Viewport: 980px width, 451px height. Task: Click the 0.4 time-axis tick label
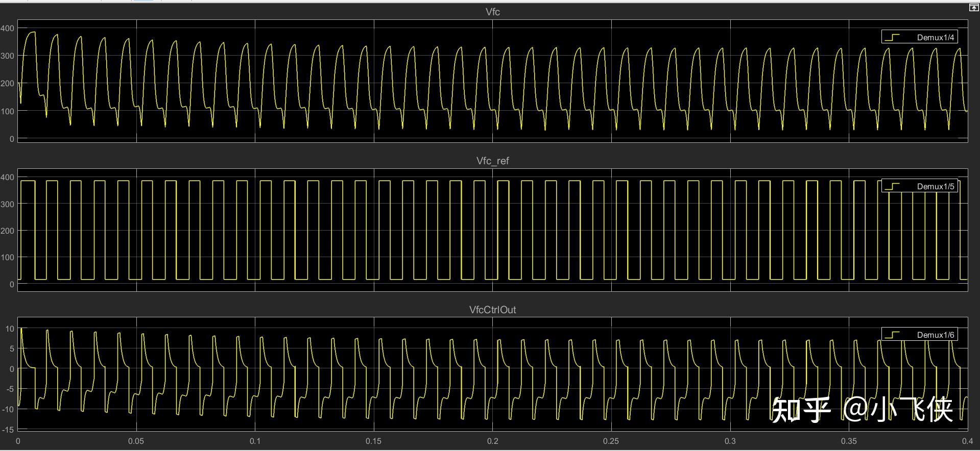pyautogui.click(x=967, y=441)
